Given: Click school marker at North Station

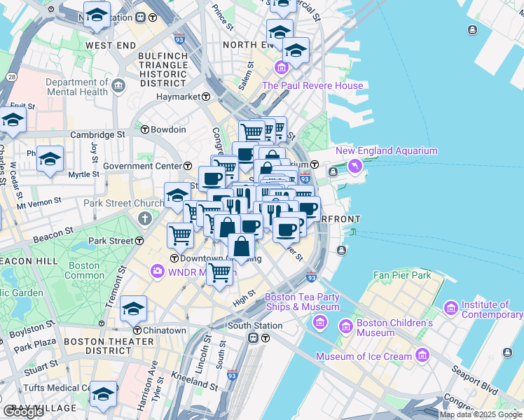Looking at the screenshot, I should [x=97, y=17].
